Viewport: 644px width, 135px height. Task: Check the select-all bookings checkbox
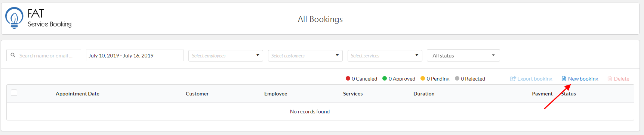14,93
